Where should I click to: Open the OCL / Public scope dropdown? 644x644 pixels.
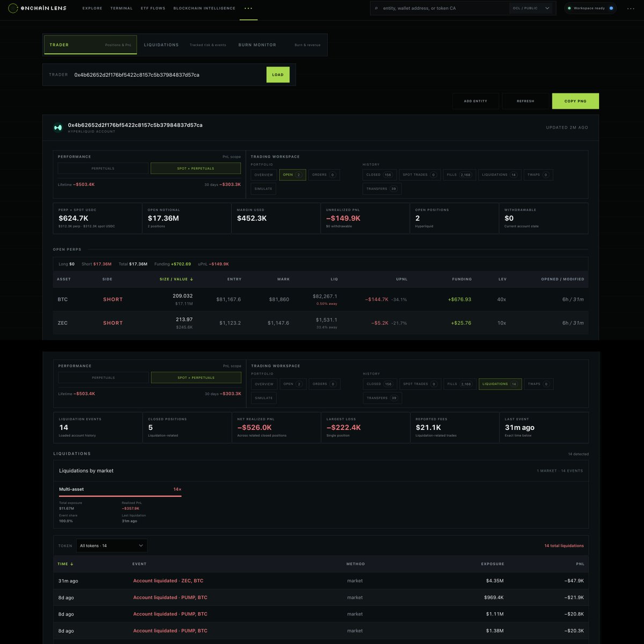tap(531, 9)
